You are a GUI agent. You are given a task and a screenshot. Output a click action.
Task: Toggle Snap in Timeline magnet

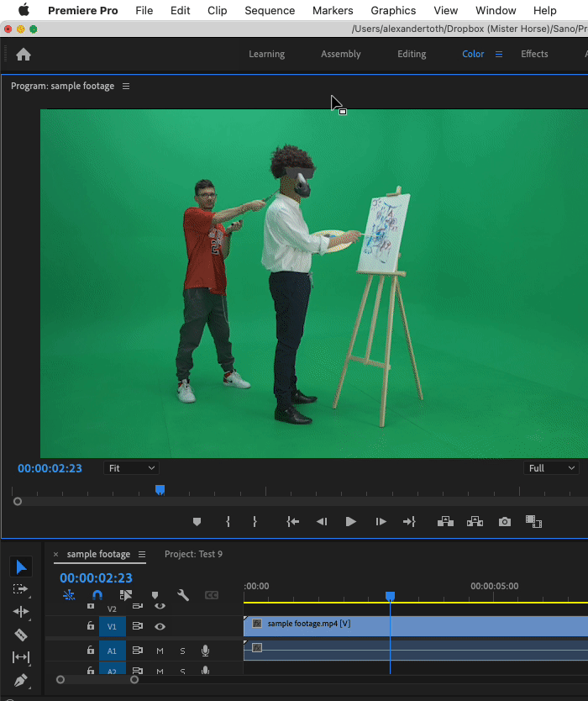pos(97,595)
